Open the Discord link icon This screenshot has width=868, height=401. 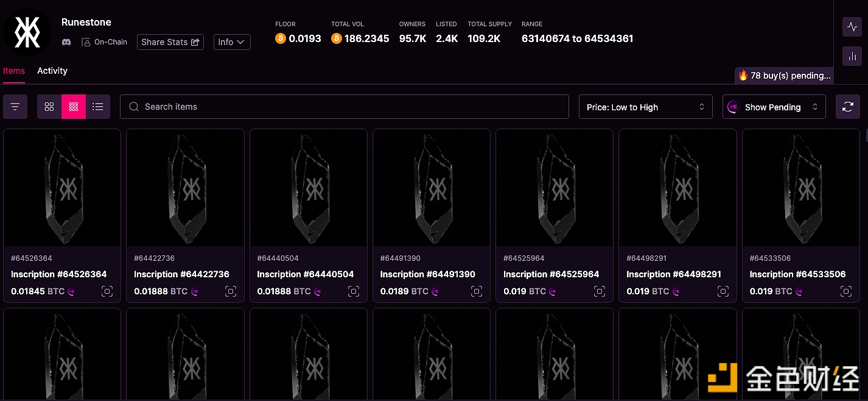(66, 42)
